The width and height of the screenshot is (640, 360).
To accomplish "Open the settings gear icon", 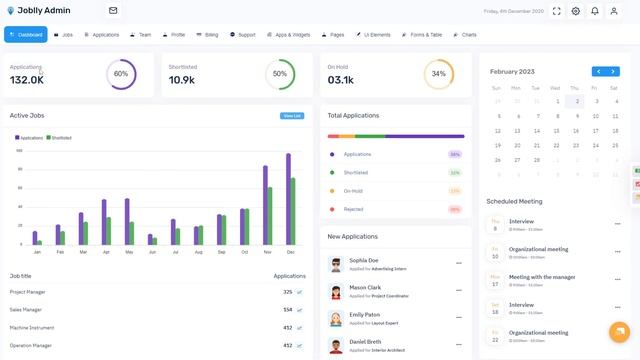I will coord(576,11).
